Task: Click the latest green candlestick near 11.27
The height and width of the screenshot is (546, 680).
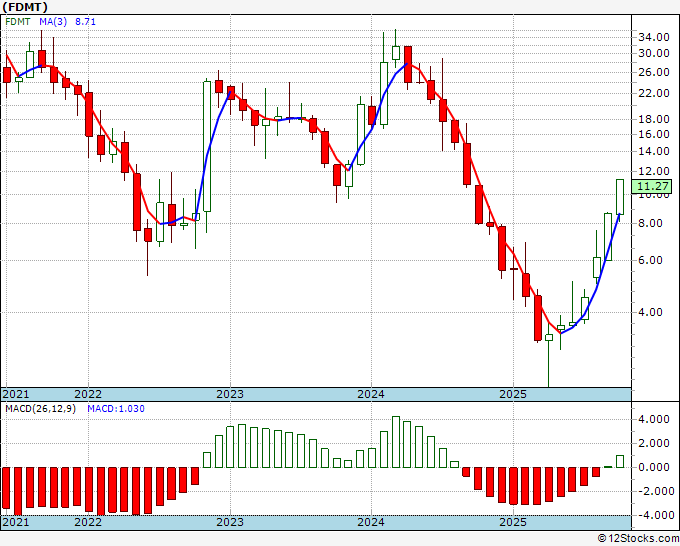Action: point(620,197)
